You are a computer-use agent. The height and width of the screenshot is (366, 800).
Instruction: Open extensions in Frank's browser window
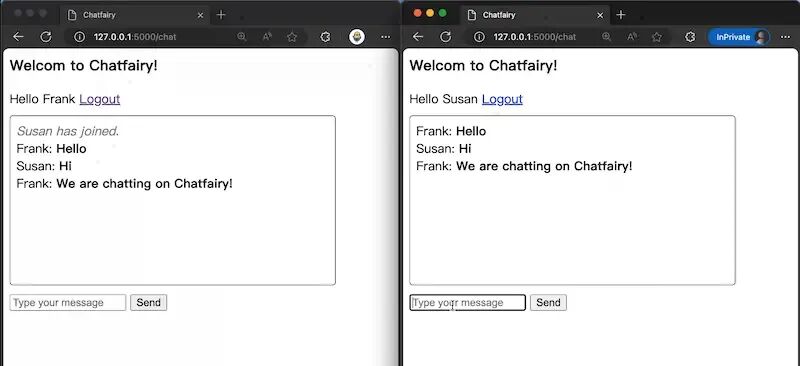point(325,37)
